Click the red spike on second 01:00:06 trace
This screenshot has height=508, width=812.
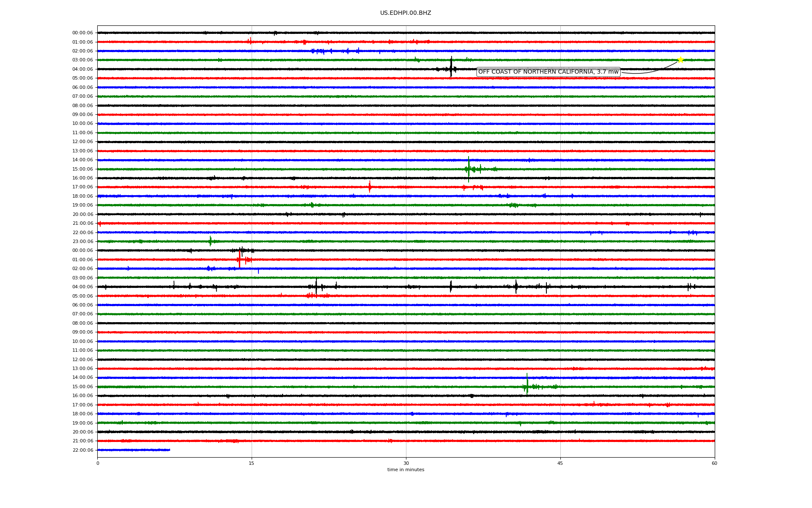click(x=240, y=258)
